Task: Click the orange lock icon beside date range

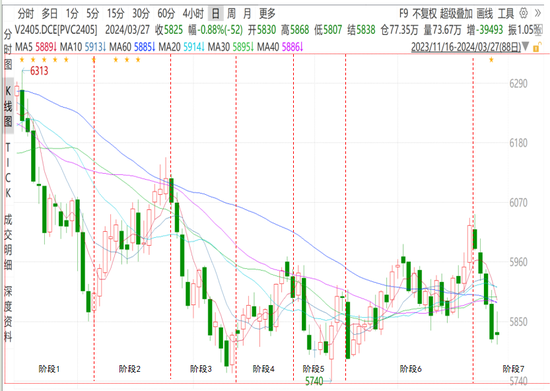Action: 536,47
